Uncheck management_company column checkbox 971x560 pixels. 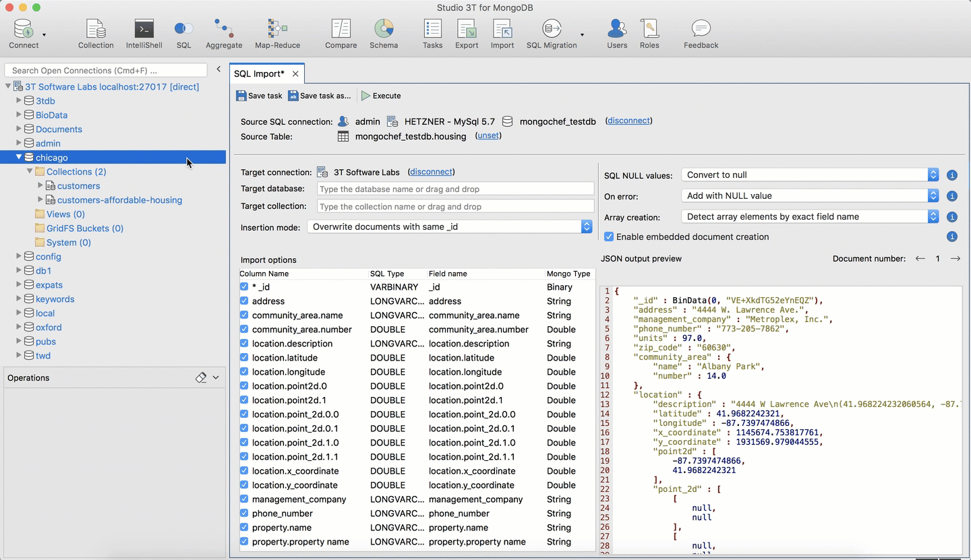tap(244, 499)
